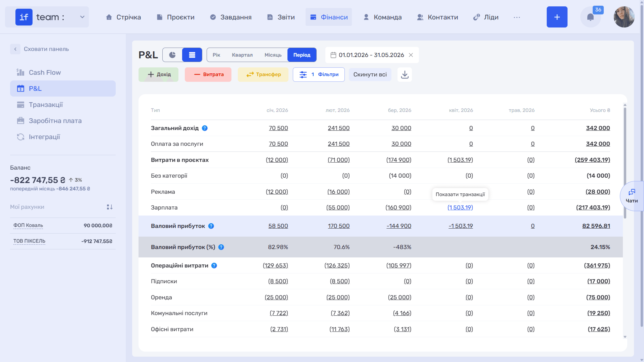
Task: Clear the selected date range
Action: (x=411, y=55)
